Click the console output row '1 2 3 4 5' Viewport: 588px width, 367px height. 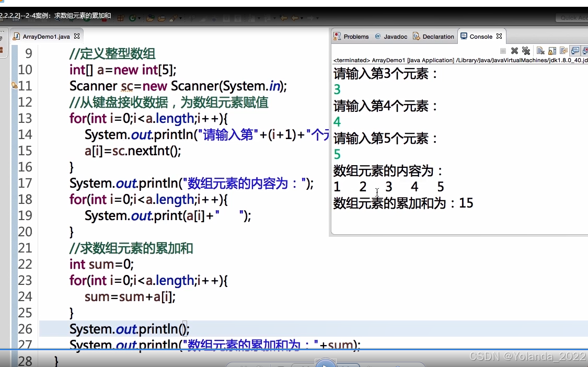(x=389, y=187)
